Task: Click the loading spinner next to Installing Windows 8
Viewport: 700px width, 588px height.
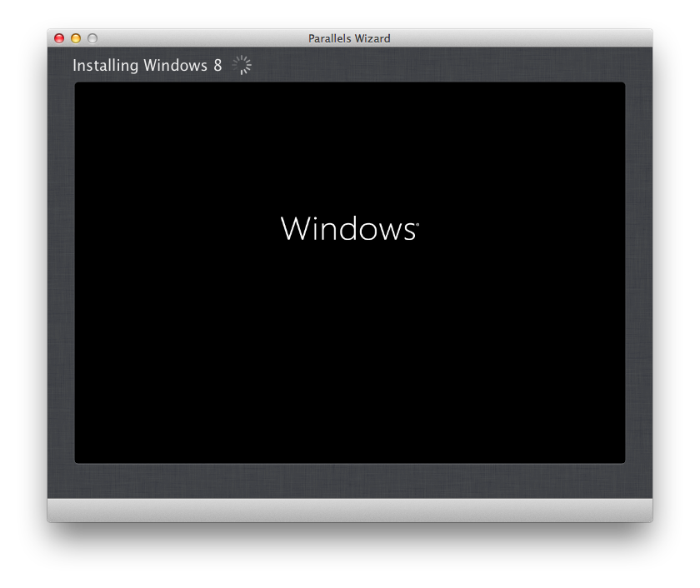Action: point(242,65)
